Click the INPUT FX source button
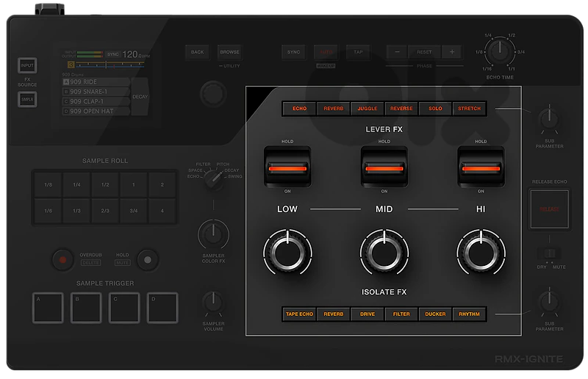588x379 pixels. point(27,65)
